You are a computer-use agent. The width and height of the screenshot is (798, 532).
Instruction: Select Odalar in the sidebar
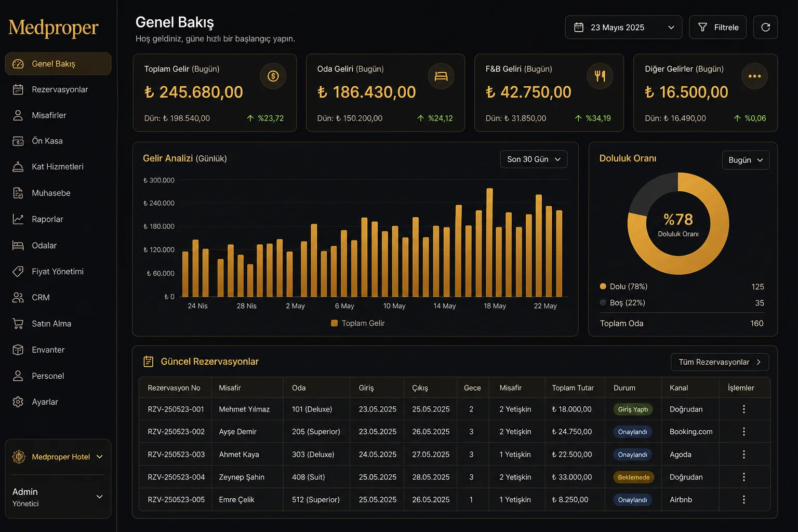[x=58, y=245]
